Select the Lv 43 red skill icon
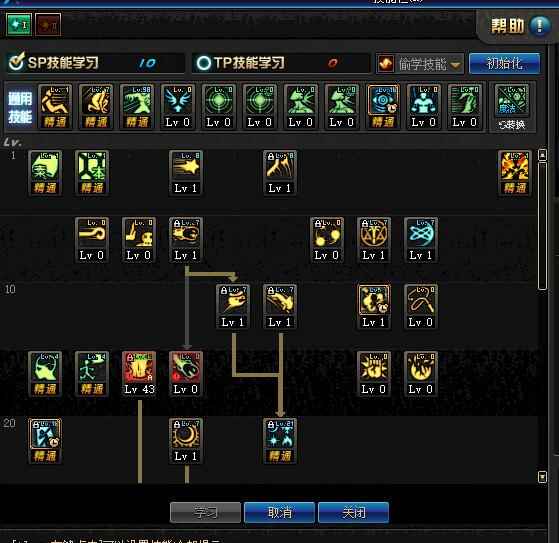 point(139,373)
